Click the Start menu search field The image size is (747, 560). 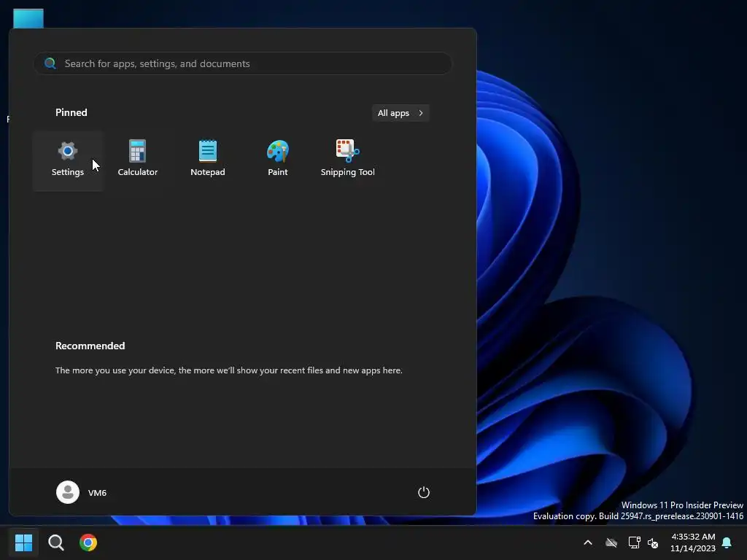242,63
